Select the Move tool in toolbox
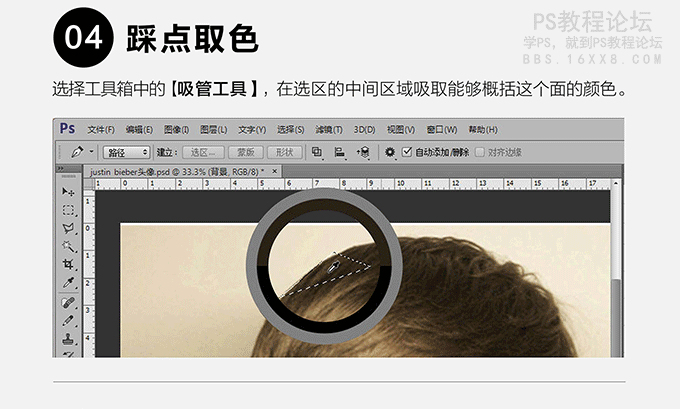 [x=68, y=191]
